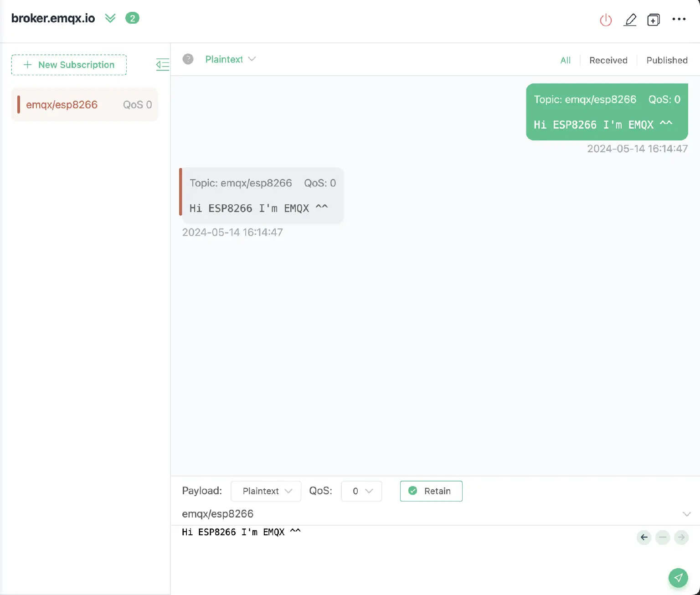Open connection editor with pencil icon
Screen dimensions: 700x595
pyautogui.click(x=630, y=20)
